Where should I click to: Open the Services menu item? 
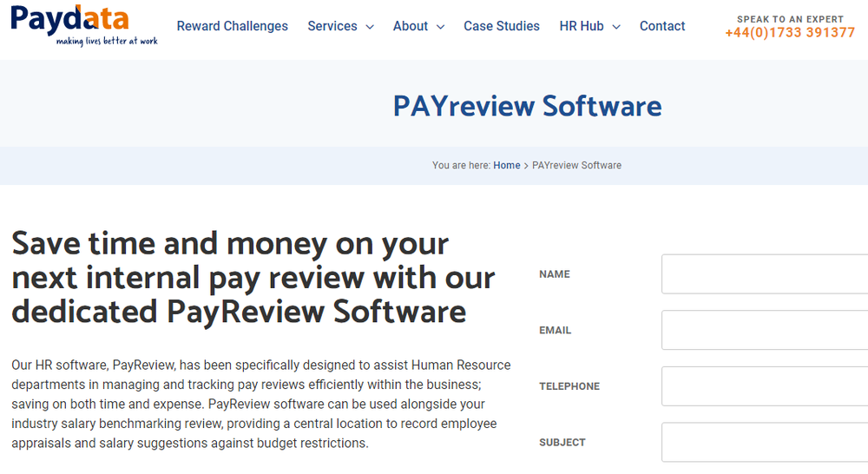[x=332, y=26]
